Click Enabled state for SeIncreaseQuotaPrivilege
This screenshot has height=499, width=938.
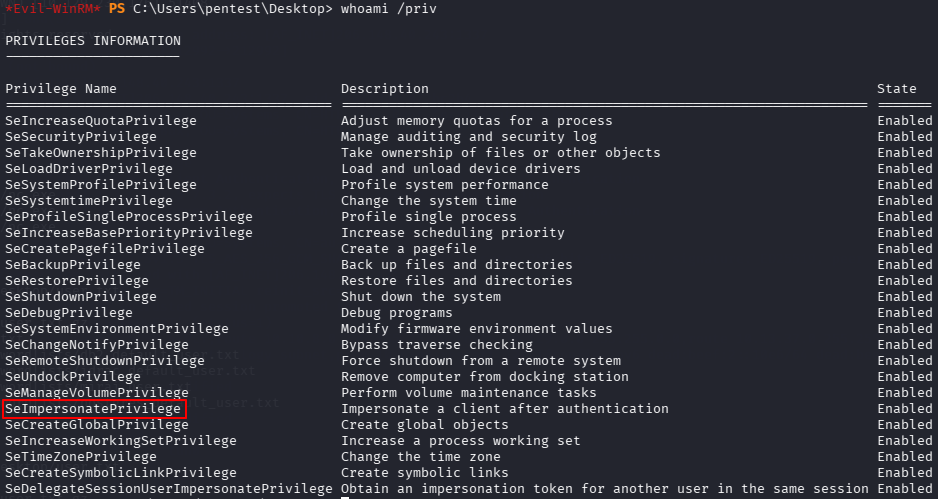tap(904, 121)
